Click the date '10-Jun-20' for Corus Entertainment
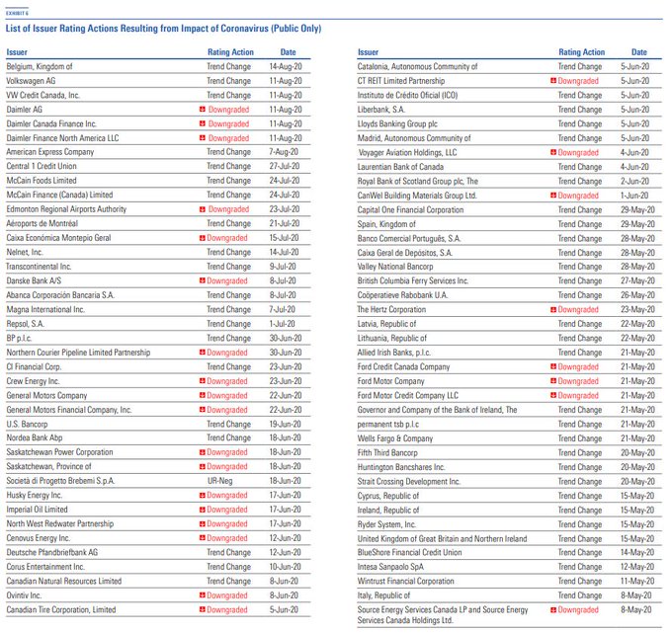672x633 pixels. [x=285, y=567]
